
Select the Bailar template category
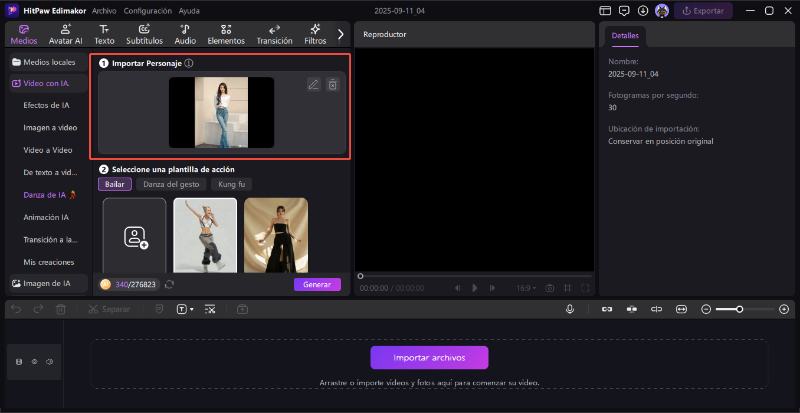pyautogui.click(x=115, y=184)
